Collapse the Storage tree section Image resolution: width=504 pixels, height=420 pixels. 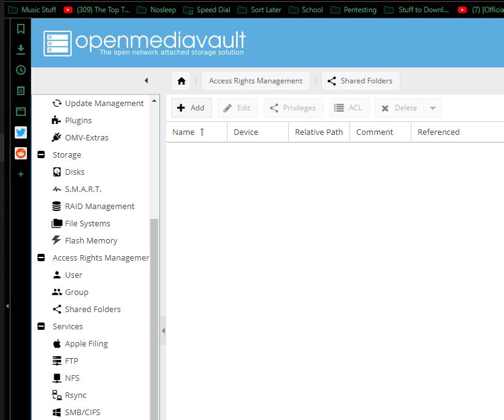coord(41,155)
